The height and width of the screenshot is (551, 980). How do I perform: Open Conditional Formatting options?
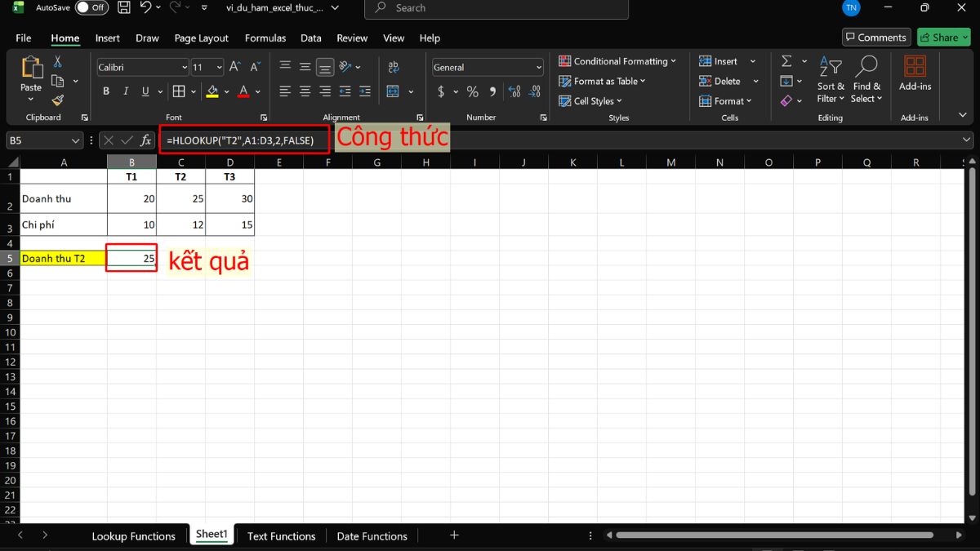tap(618, 60)
